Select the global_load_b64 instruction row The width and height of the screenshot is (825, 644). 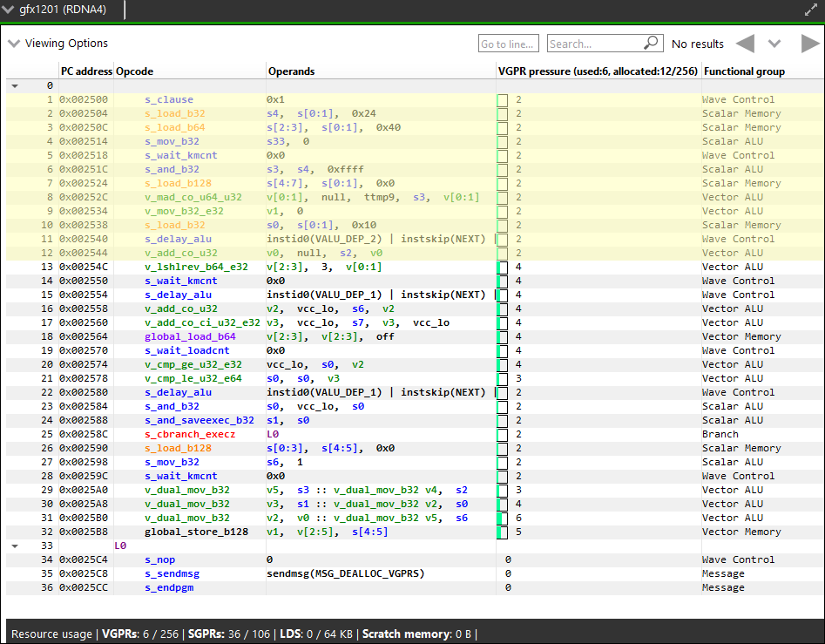coord(189,336)
